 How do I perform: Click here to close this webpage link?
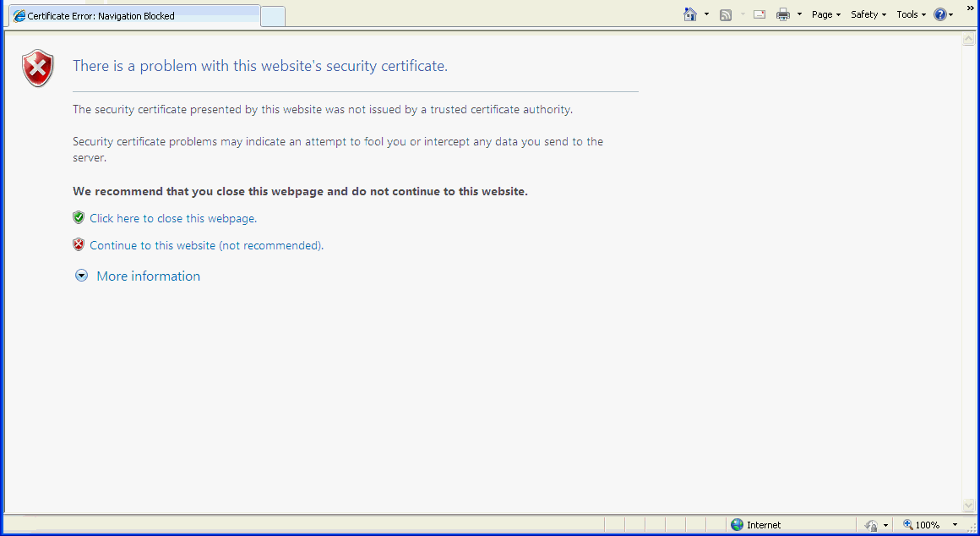pyautogui.click(x=173, y=218)
